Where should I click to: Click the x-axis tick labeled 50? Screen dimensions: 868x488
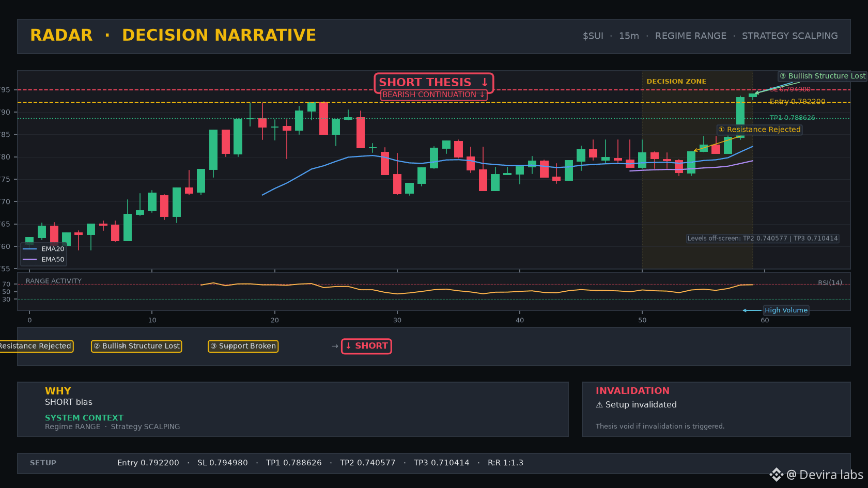[x=642, y=320]
